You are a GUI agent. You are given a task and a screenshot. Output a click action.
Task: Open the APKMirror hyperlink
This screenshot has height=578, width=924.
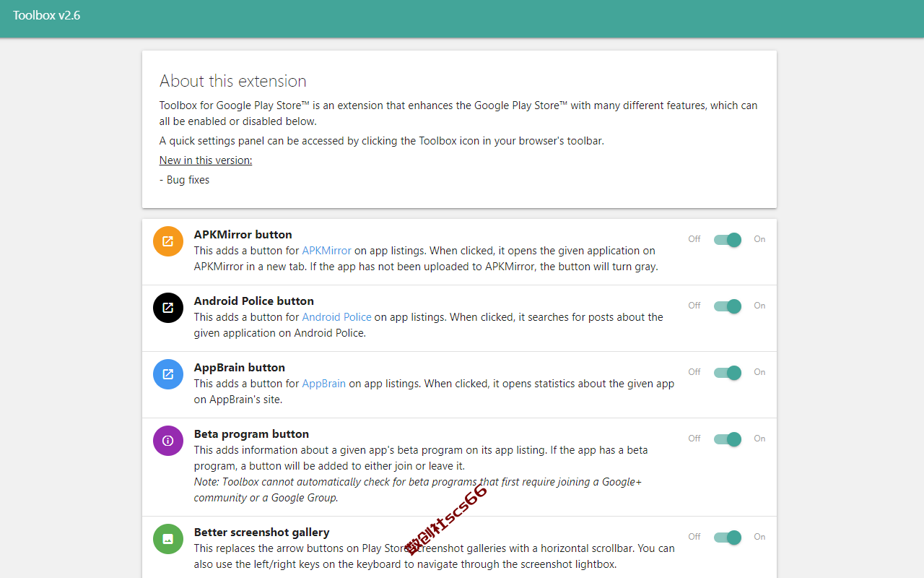[326, 251]
